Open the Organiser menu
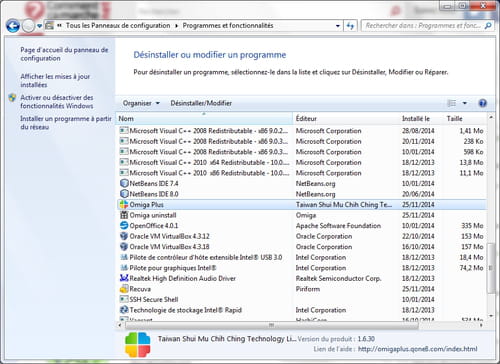The width and height of the screenshot is (500, 364). point(141,103)
